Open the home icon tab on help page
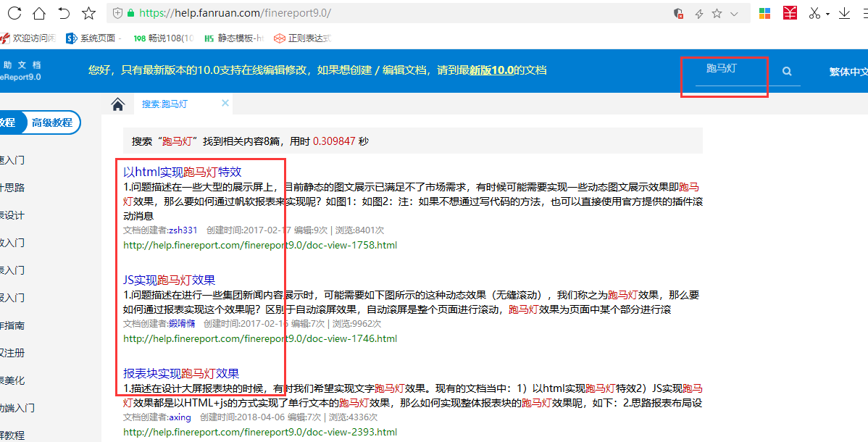 pyautogui.click(x=118, y=104)
